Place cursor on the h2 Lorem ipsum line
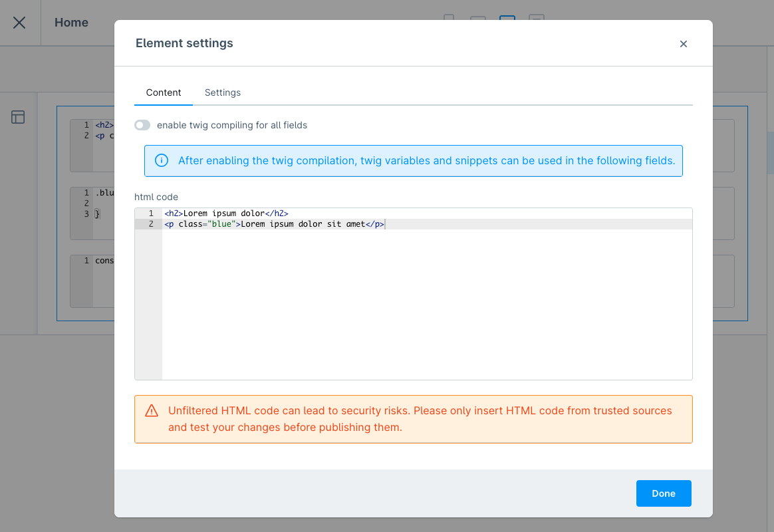 226,213
